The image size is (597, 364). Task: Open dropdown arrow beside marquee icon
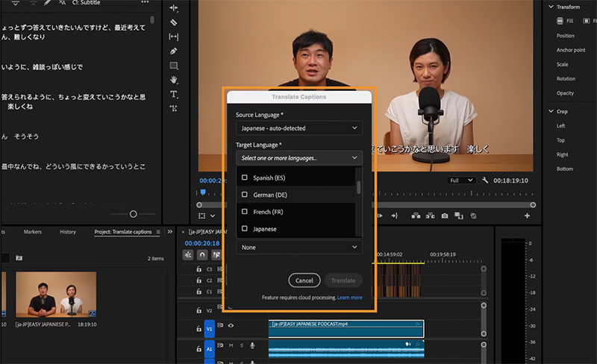coord(213,216)
